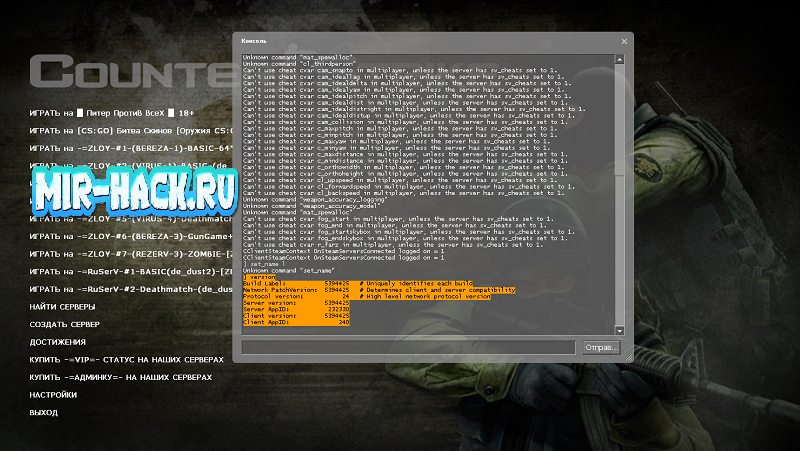
Task: Play on RuServ #1 BASIC de_dust2
Action: (130, 271)
